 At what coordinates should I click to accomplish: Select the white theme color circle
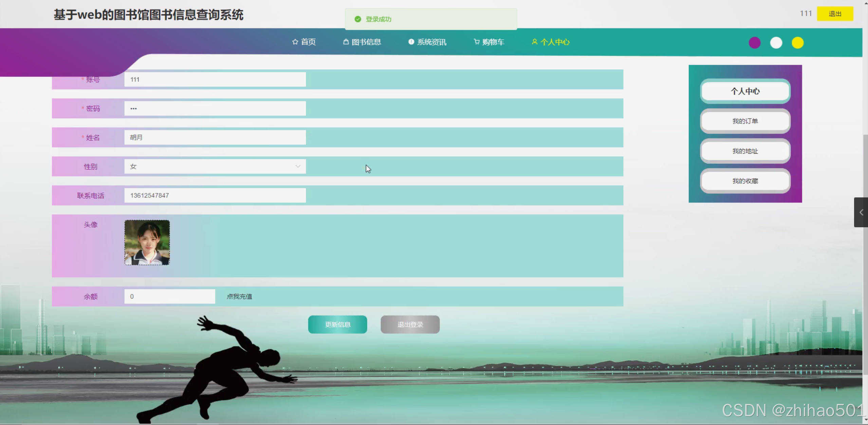[776, 43]
